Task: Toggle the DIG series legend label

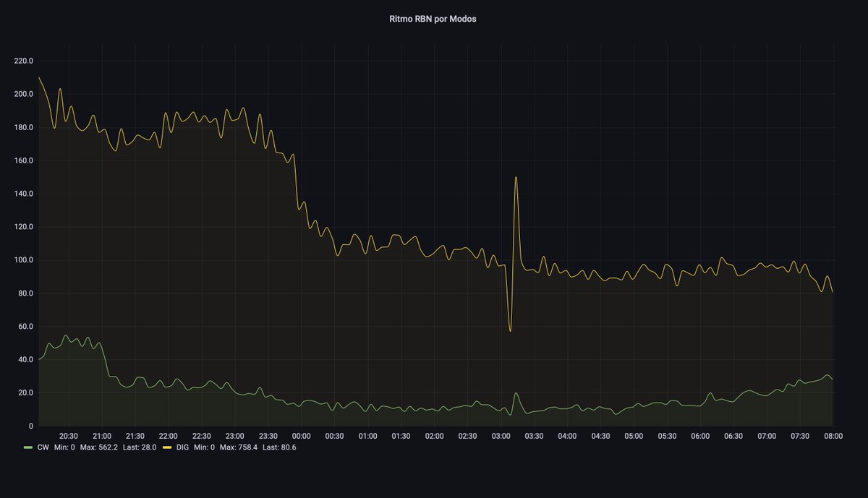Action: [181, 447]
